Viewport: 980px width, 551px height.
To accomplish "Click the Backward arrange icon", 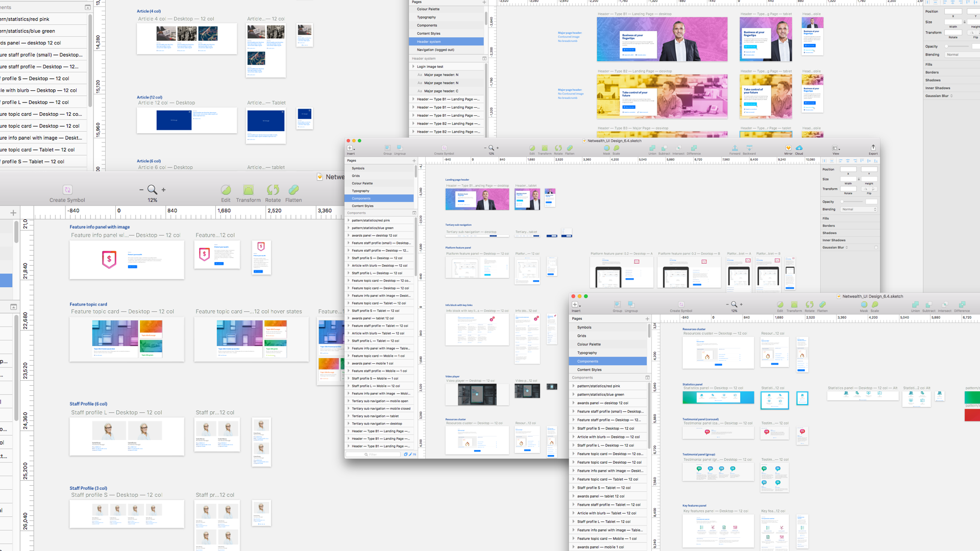I will (749, 148).
